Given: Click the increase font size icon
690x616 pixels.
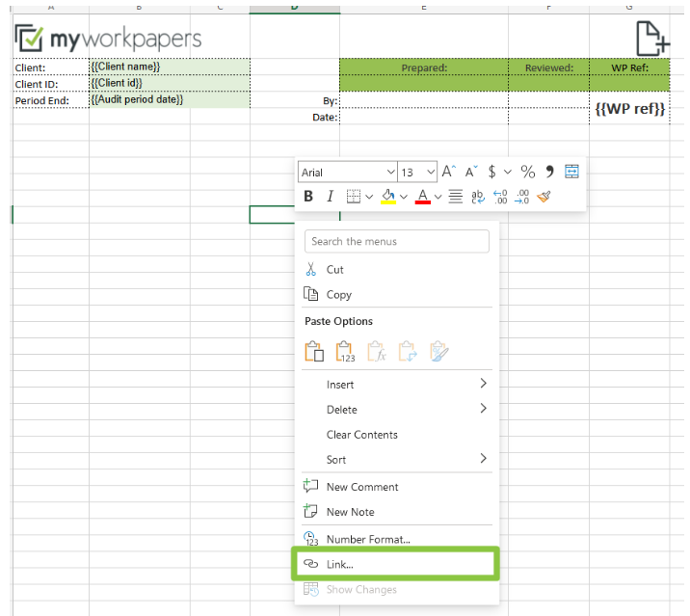Looking at the screenshot, I should point(448,172).
